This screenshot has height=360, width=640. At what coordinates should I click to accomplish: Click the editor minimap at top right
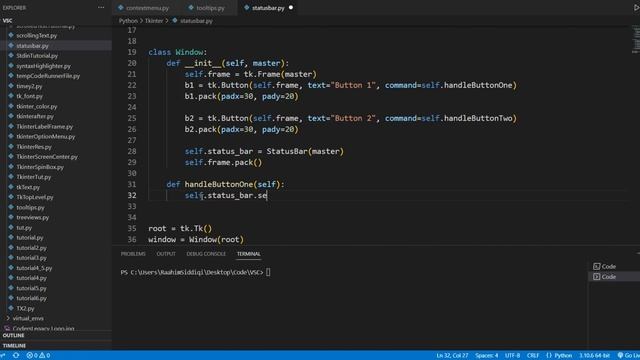636,39
